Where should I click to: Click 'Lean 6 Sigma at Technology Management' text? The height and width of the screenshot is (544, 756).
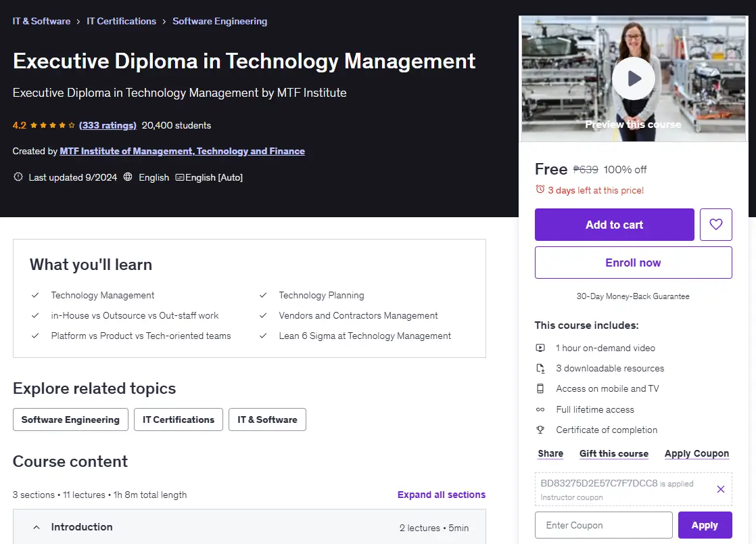pos(365,336)
